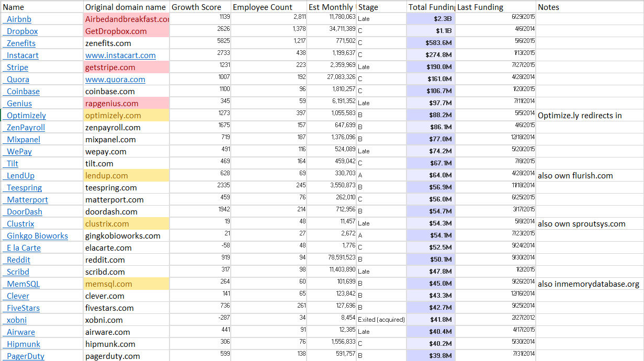Open the Airbnb company link

19,19
